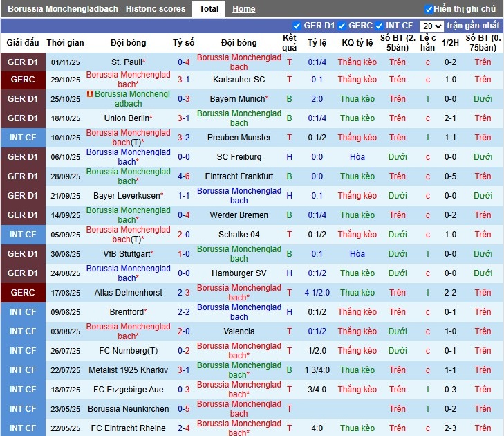Switch to the Home tab
This screenshot has height=436, width=504.
243,9
